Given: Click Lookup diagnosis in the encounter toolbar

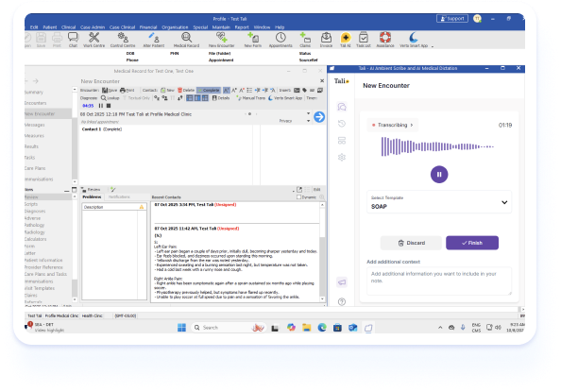Looking at the screenshot, I should (x=110, y=97).
